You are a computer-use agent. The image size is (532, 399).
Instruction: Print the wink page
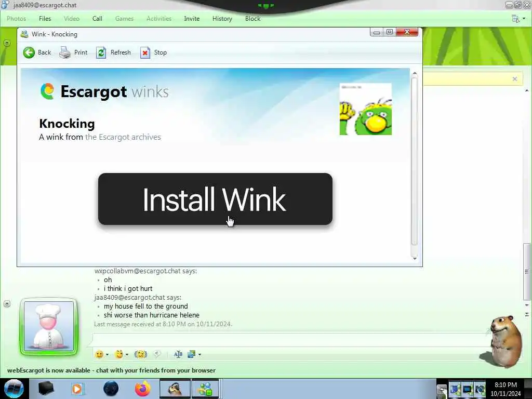pyautogui.click(x=73, y=52)
